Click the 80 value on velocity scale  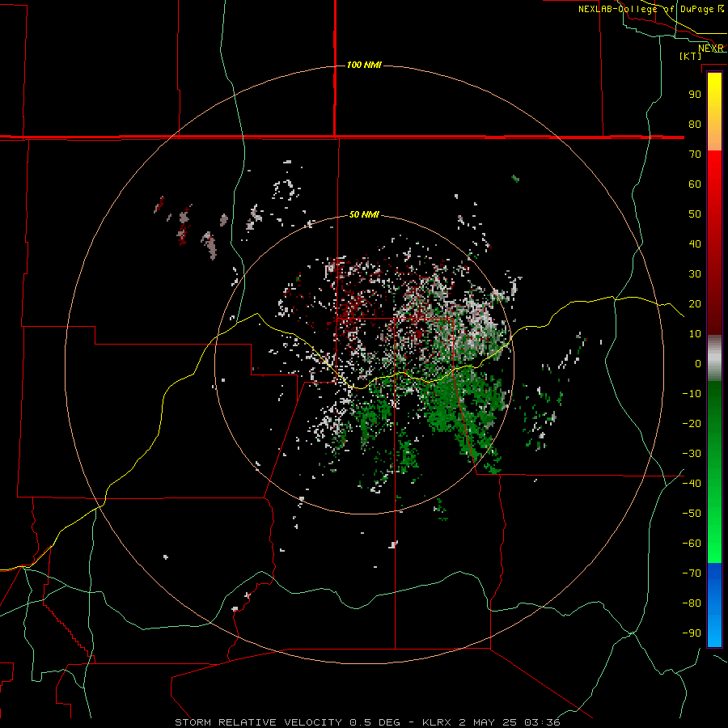click(x=695, y=124)
